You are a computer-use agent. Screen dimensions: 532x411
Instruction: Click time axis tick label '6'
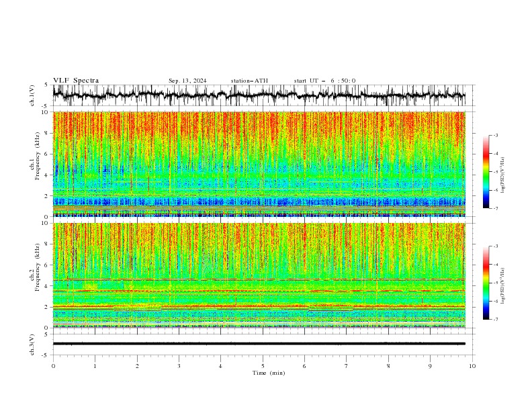click(x=304, y=366)
